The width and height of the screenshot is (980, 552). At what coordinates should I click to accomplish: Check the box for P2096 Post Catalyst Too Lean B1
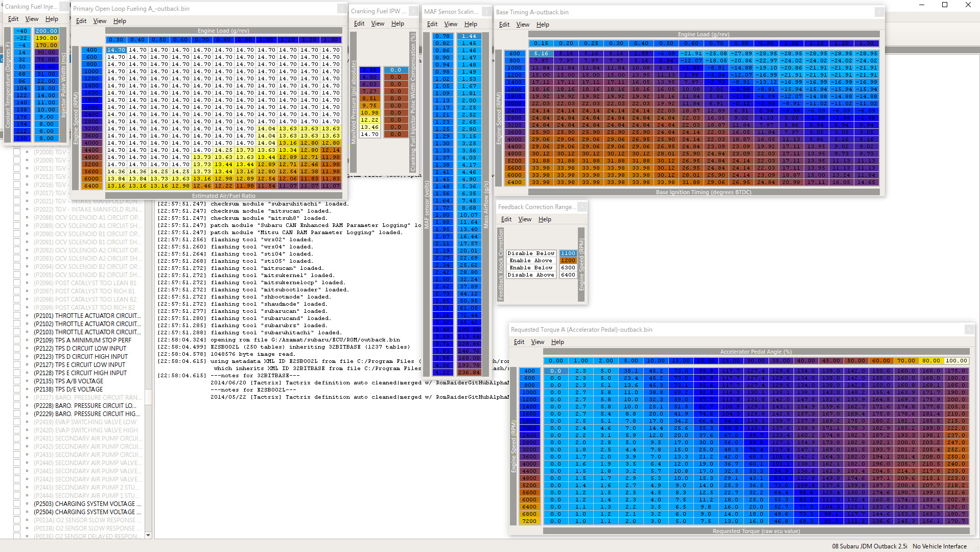[17, 283]
